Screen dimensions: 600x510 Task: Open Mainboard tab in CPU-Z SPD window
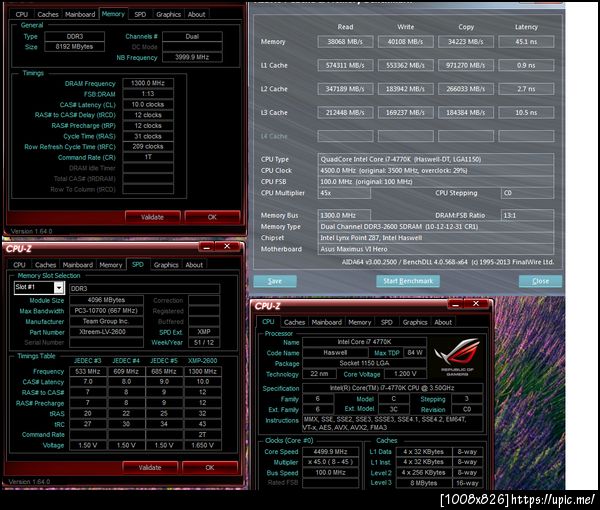coord(78,265)
